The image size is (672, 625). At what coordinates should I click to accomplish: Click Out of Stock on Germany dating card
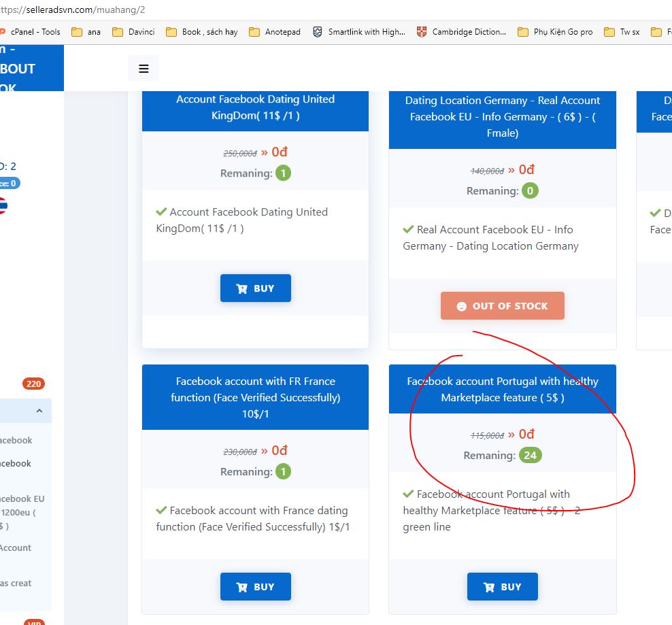(502, 305)
